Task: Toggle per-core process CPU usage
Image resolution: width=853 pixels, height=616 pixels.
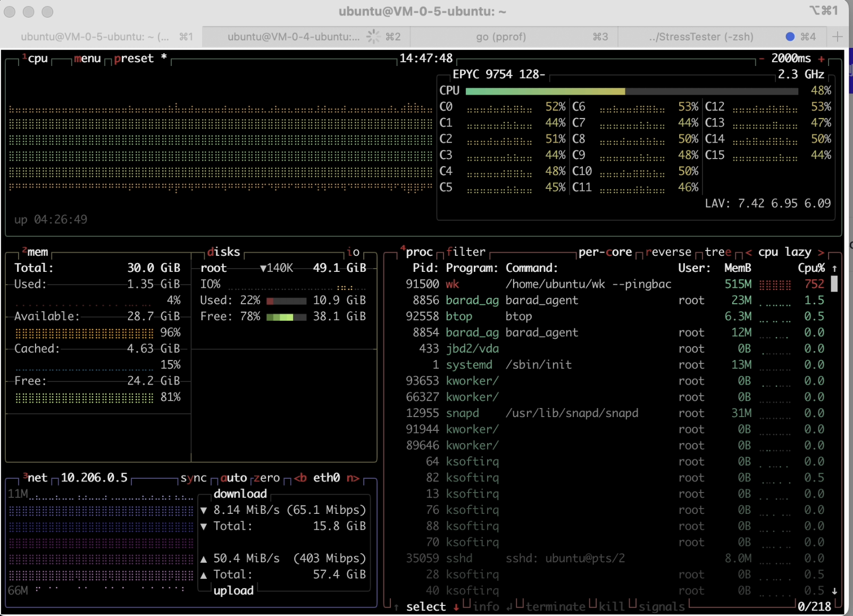Action: (605, 252)
